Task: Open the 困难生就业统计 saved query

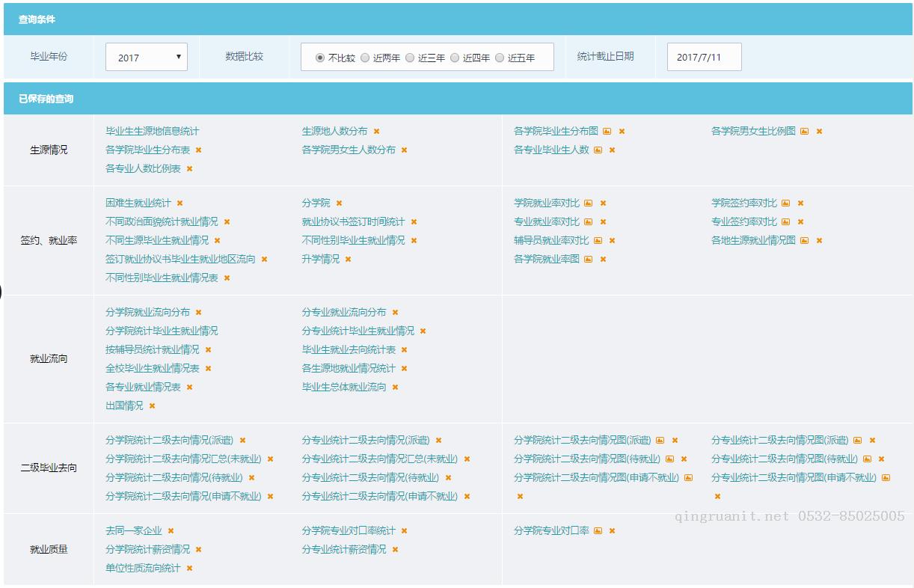Action: tap(136, 203)
